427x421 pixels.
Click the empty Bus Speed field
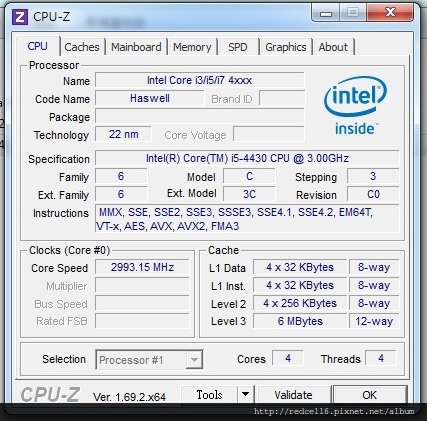[142, 304]
